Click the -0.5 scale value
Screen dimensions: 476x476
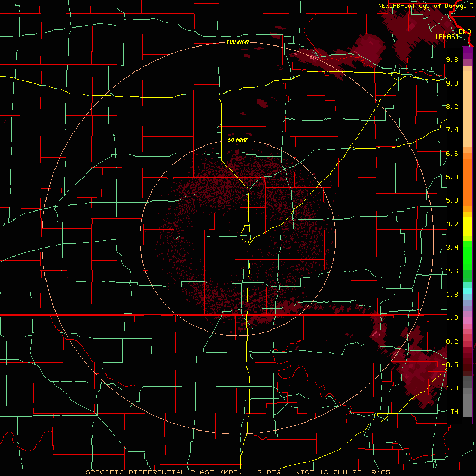tap(450, 365)
